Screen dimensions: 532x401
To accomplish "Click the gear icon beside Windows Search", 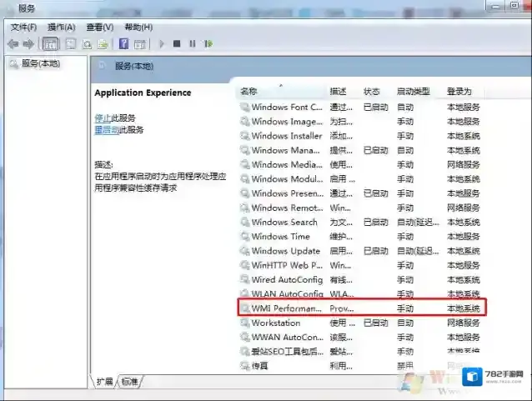I will point(245,223).
